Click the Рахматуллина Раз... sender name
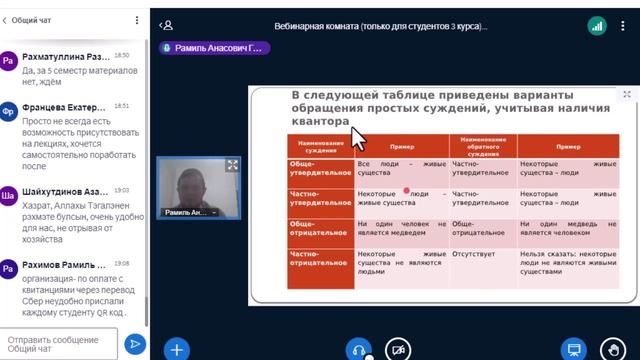The width and height of the screenshot is (640, 360). (x=66, y=57)
